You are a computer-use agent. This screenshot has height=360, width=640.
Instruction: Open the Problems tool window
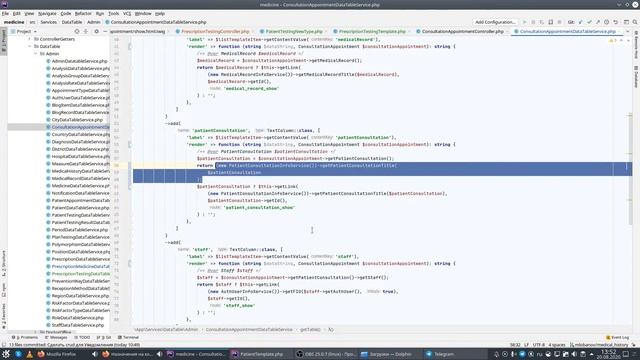coord(24,338)
